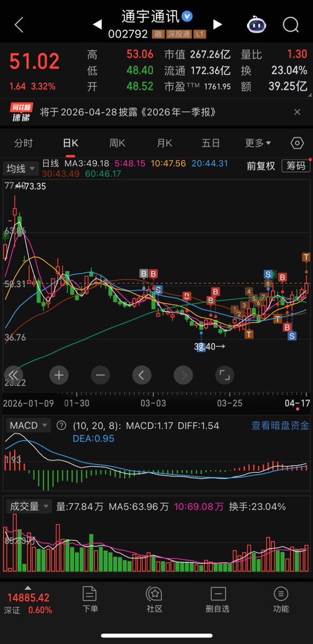Open chart settings hexagon icon

click(297, 143)
